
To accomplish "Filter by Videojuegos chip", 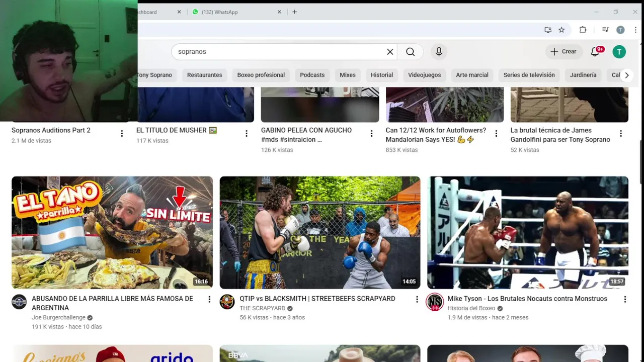I will coord(424,75).
